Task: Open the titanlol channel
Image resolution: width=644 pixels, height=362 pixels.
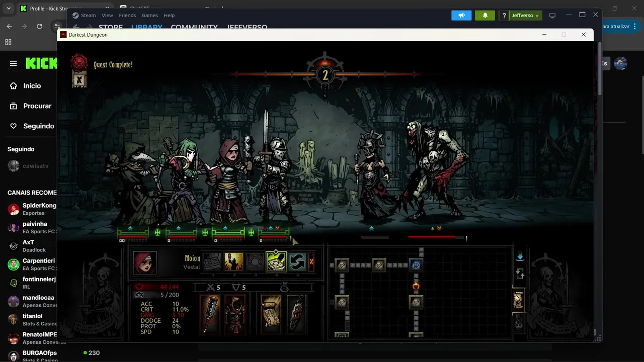Action: (32, 320)
